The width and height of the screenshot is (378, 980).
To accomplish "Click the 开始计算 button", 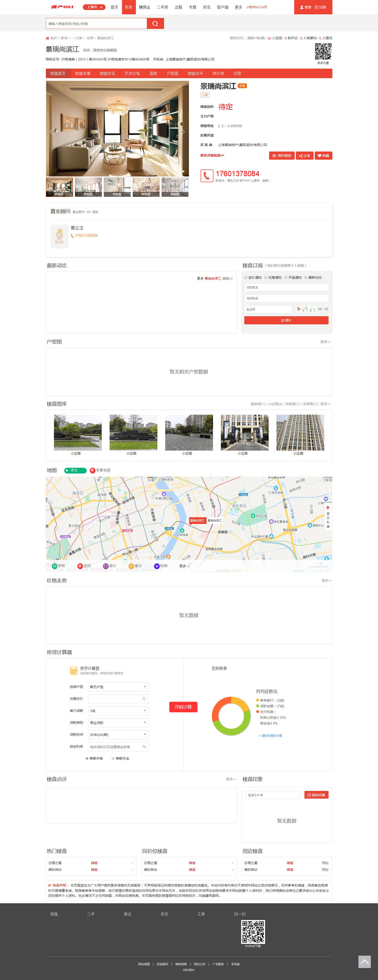I will [183, 707].
